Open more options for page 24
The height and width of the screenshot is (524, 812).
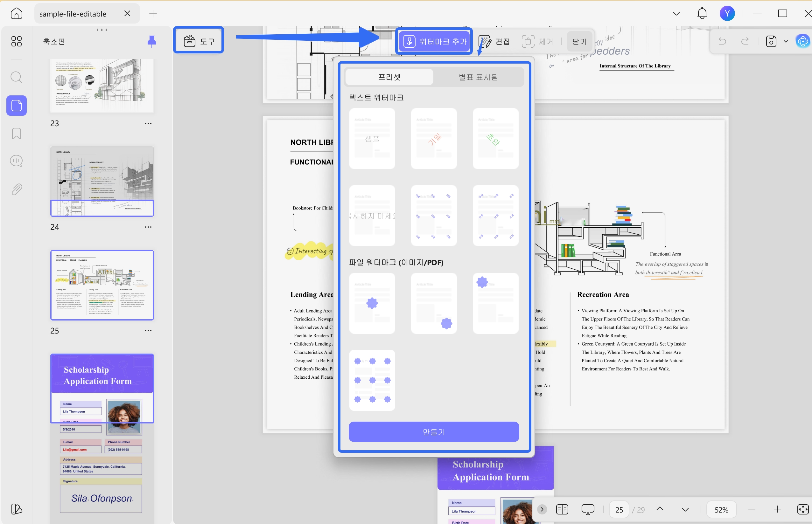point(148,227)
